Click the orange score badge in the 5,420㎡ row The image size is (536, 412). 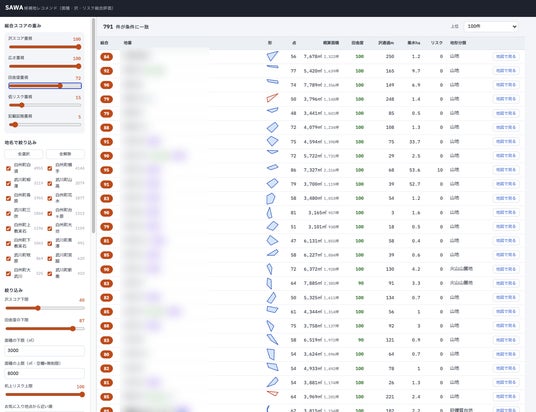(x=106, y=71)
